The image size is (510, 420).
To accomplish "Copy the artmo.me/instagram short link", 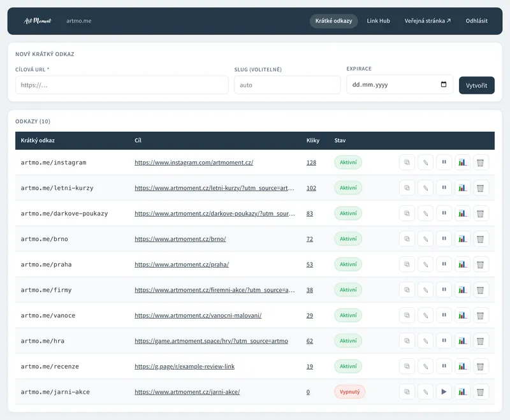I will [x=407, y=163].
